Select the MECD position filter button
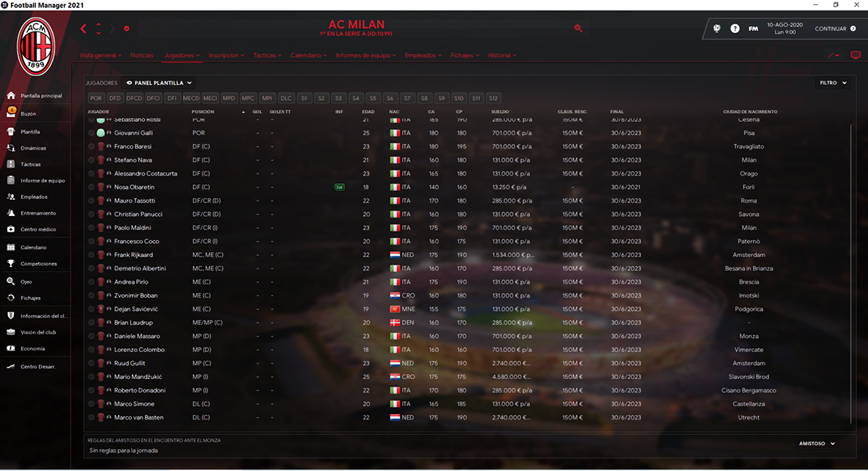 click(191, 98)
